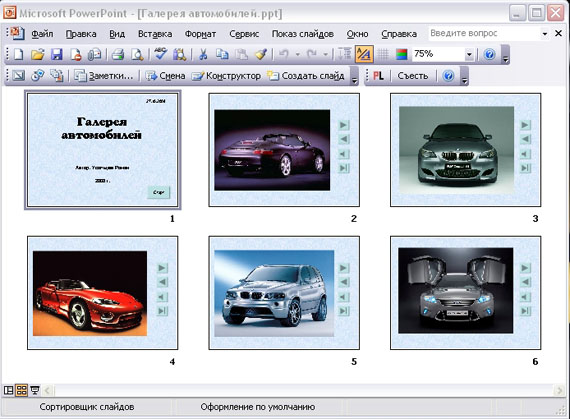Toggle the Show Formatting button
The width and height of the screenshot is (570, 419).
364,55
